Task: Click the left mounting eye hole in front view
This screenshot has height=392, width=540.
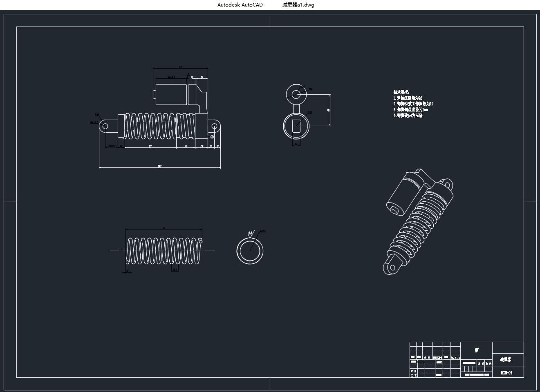Action: tap(105, 126)
